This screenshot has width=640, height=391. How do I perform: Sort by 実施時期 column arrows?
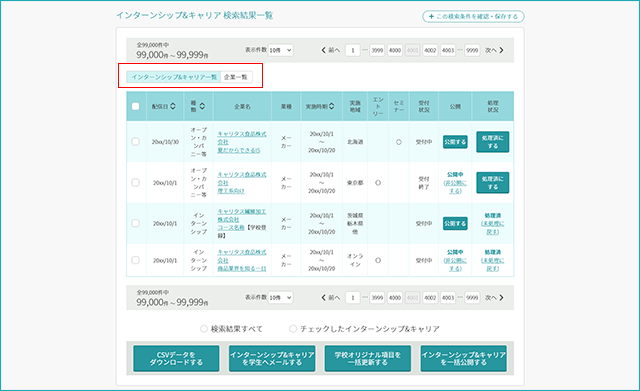click(331, 106)
